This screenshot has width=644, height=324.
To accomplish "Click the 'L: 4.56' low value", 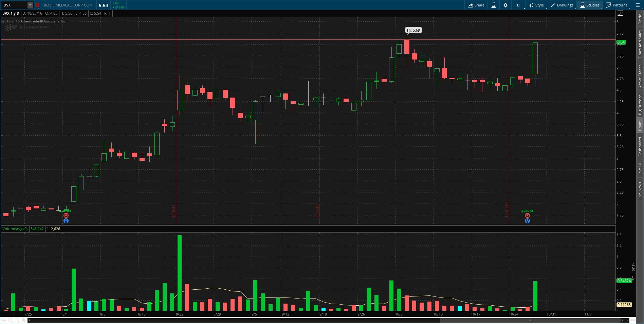I will (x=81, y=13).
